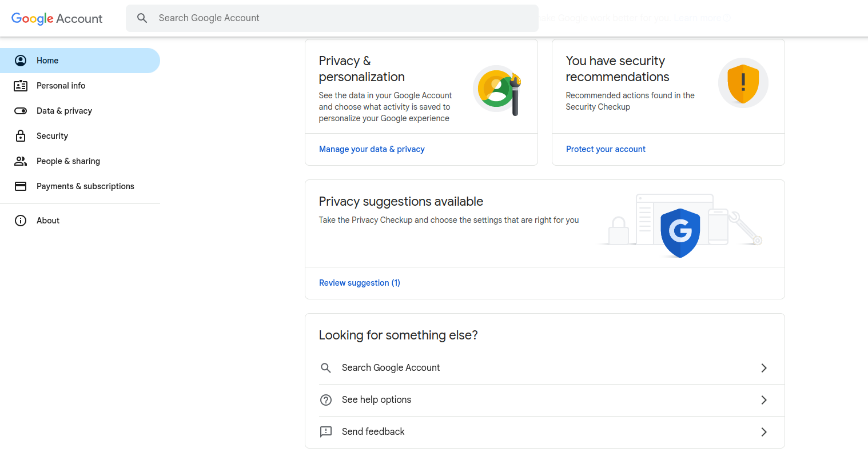The height and width of the screenshot is (476, 868).
Task: Click the Security padlock icon in sidebar
Action: click(x=21, y=136)
